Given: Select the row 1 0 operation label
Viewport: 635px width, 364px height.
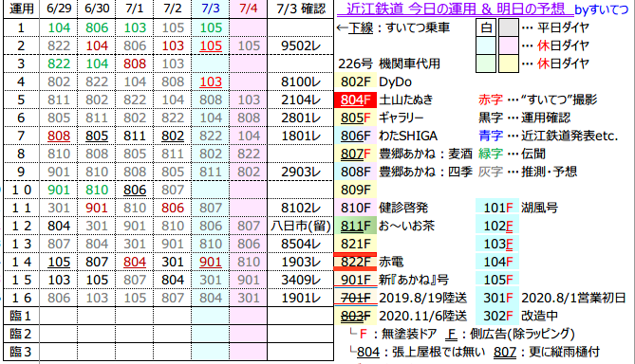Looking at the screenshot, I should click(x=21, y=190).
